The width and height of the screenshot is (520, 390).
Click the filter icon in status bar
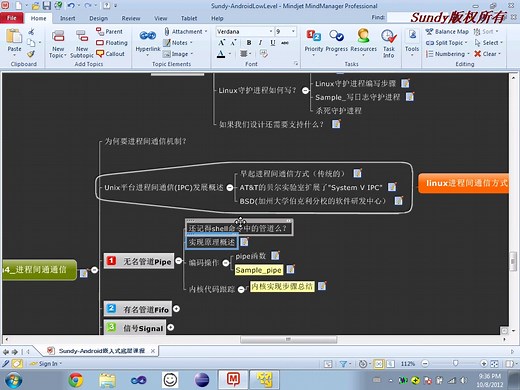343,364
